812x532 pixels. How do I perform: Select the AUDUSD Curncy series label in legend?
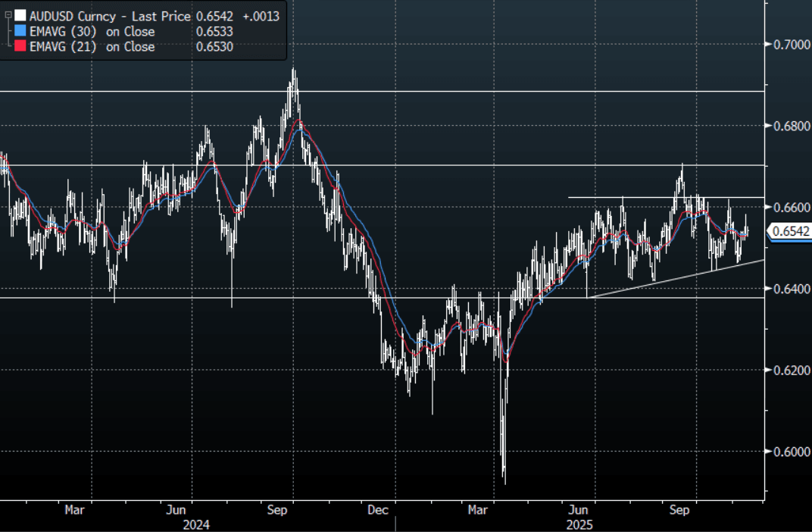[x=70, y=15]
